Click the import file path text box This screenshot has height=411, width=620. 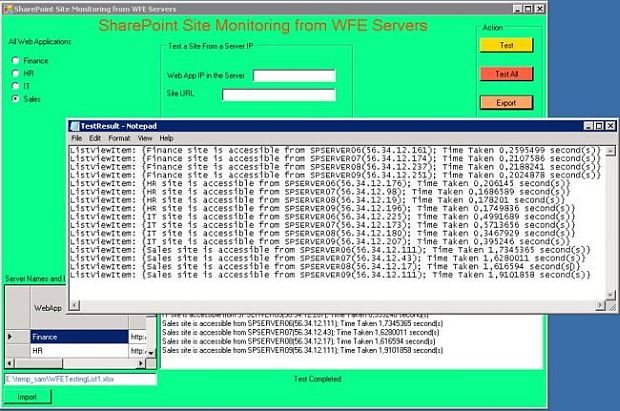[x=80, y=379]
